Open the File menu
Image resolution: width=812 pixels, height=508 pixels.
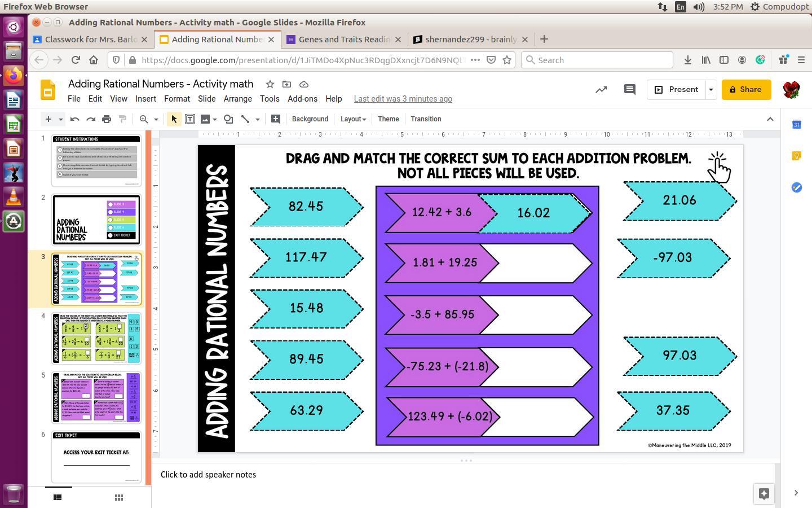[x=74, y=99]
